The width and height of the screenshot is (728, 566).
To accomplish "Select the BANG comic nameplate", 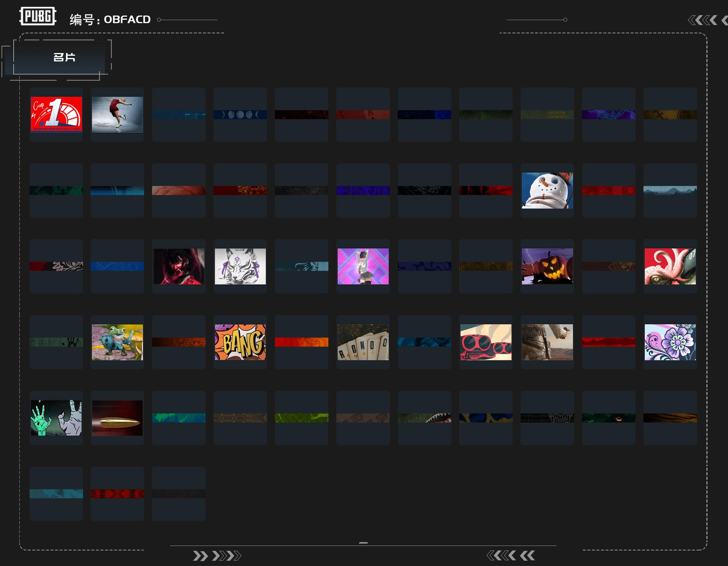I will coord(240,342).
